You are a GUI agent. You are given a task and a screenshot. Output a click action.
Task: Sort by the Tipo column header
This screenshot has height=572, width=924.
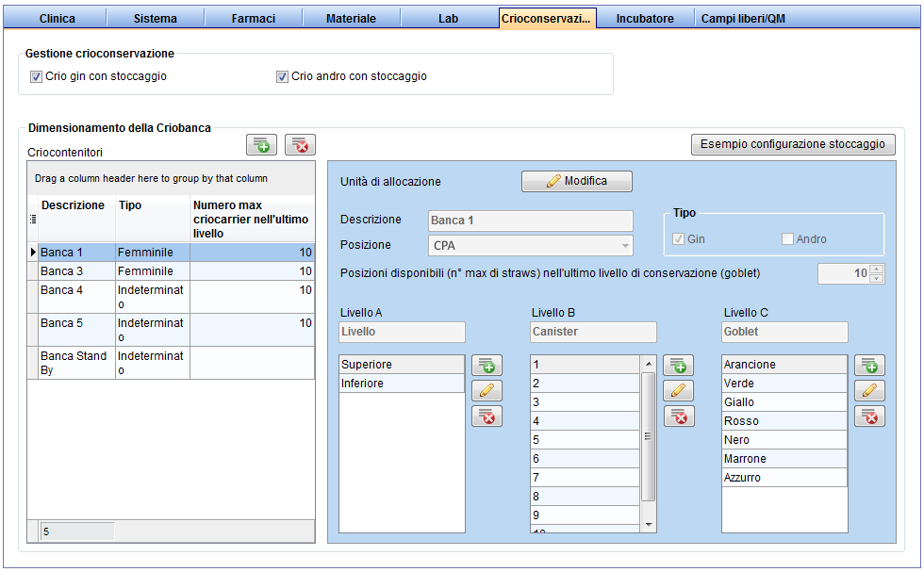point(153,220)
